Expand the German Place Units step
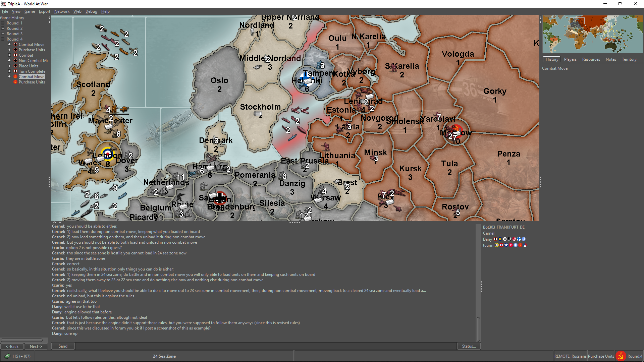 point(9,66)
